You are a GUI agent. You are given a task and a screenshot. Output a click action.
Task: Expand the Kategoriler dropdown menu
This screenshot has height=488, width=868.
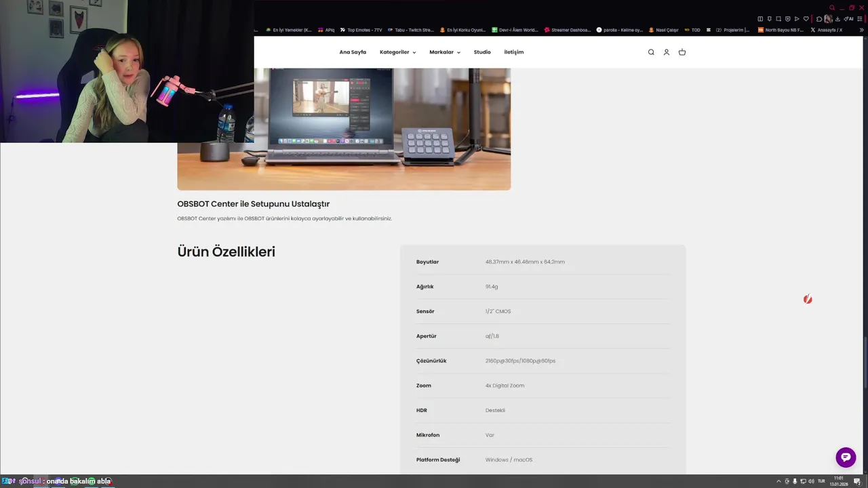(397, 52)
